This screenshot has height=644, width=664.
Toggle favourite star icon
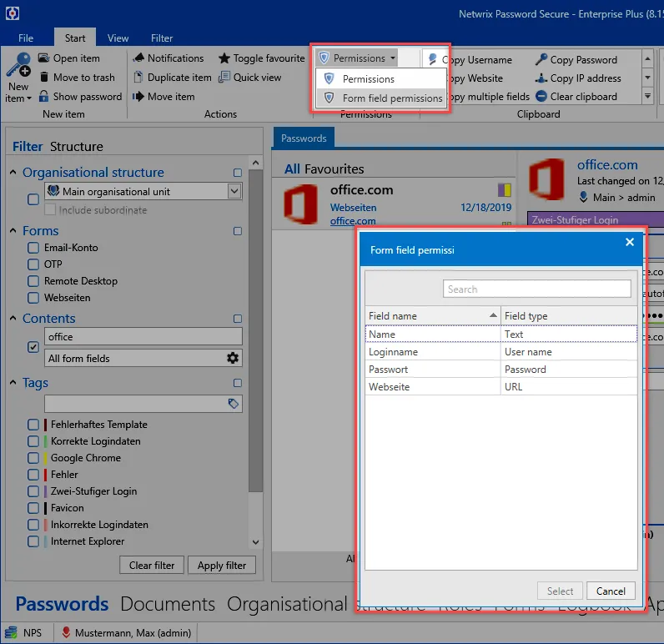tap(224, 58)
